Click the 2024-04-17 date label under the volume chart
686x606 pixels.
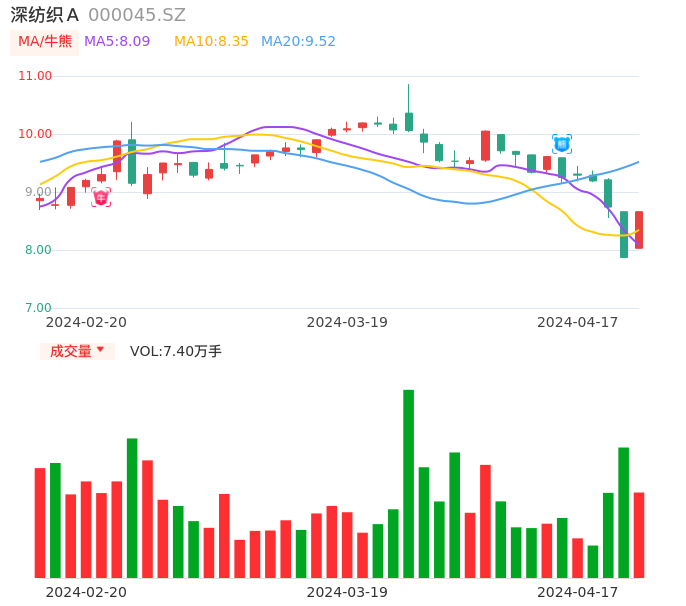click(x=578, y=592)
